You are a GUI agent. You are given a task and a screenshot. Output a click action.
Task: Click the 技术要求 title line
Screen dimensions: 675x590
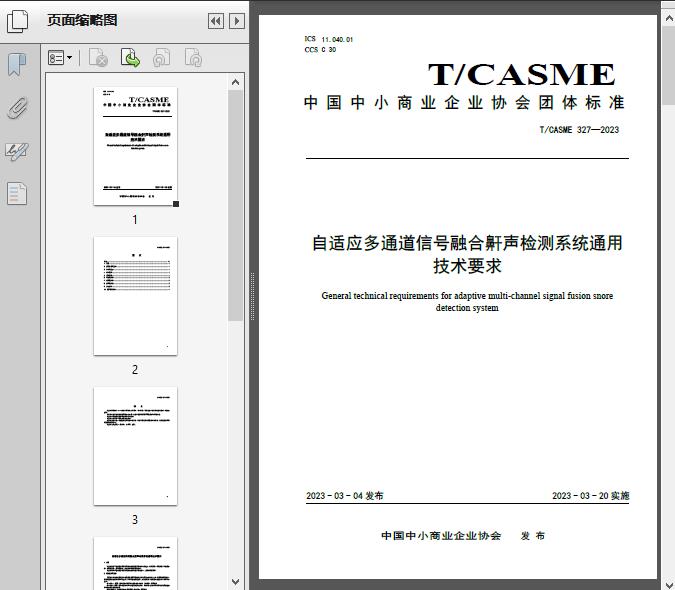point(467,266)
